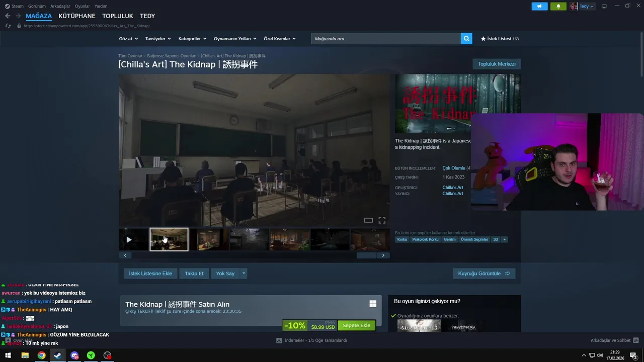Image resolution: width=644 pixels, height=362 pixels.
Task: Show hidden system tray icons
Action: [584, 355]
